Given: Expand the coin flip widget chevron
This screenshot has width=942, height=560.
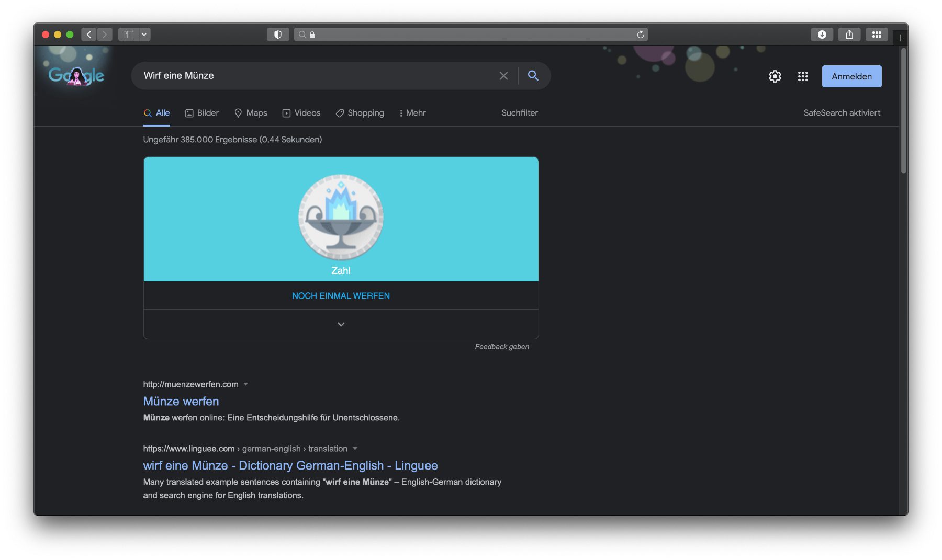Looking at the screenshot, I should click(341, 324).
